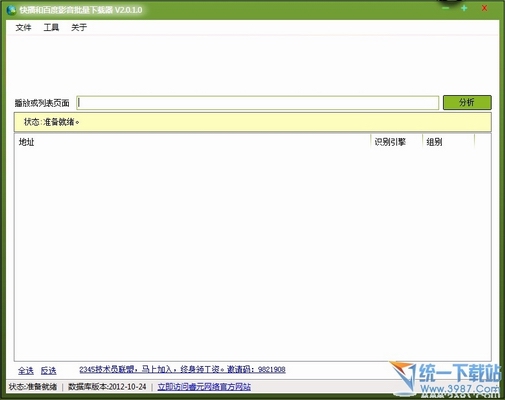Close the window with the red X
The height and width of the screenshot is (400, 505).
coord(484,8)
